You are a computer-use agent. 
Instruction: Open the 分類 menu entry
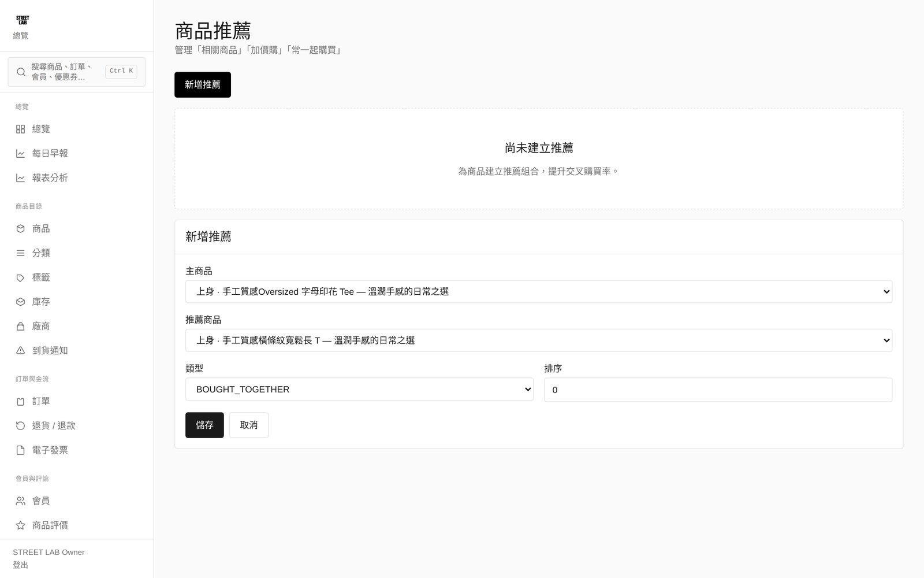coord(77,253)
